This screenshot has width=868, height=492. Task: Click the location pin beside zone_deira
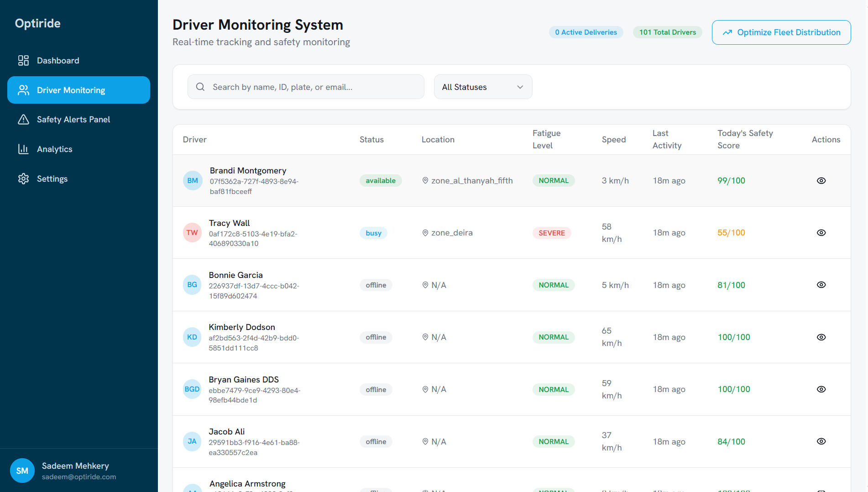(x=425, y=233)
